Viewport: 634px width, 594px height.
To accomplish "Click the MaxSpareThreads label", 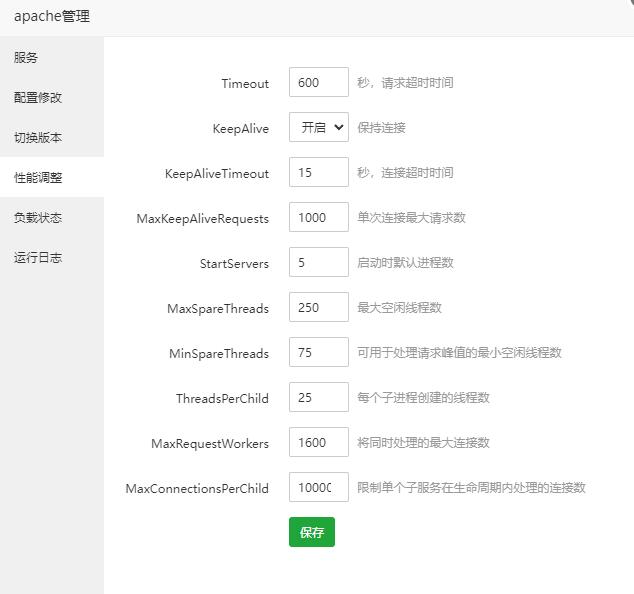I will 218,309.
